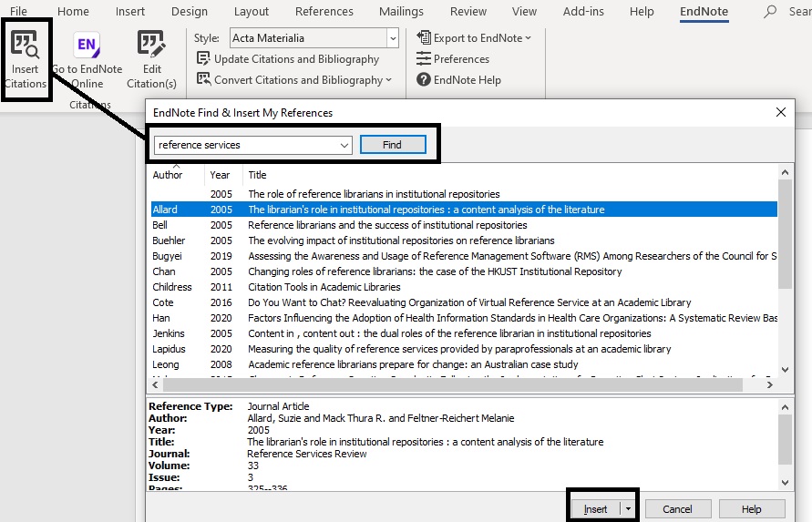Open the Home tab

coord(73,12)
